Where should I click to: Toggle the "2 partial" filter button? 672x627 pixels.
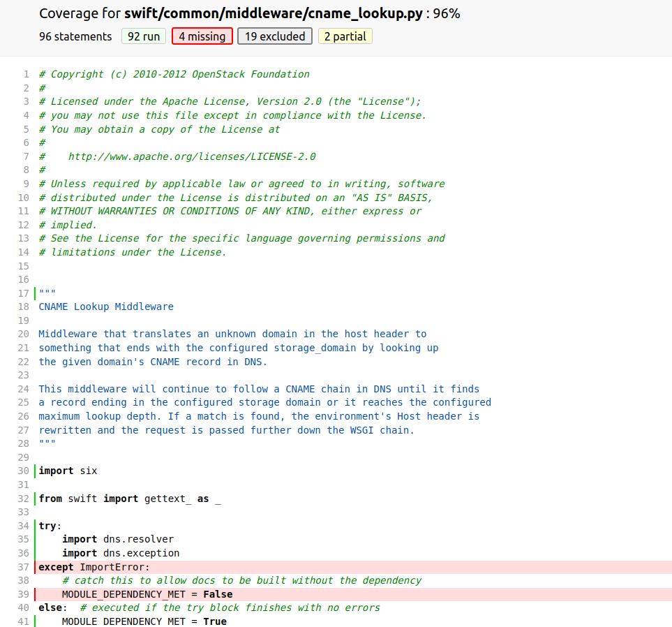(345, 36)
